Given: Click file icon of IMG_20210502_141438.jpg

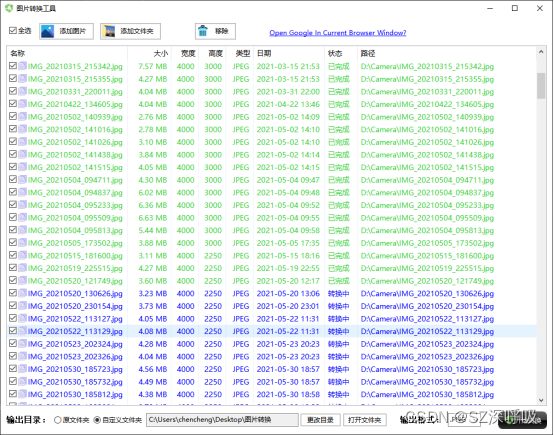Looking at the screenshot, I should coord(23,154).
